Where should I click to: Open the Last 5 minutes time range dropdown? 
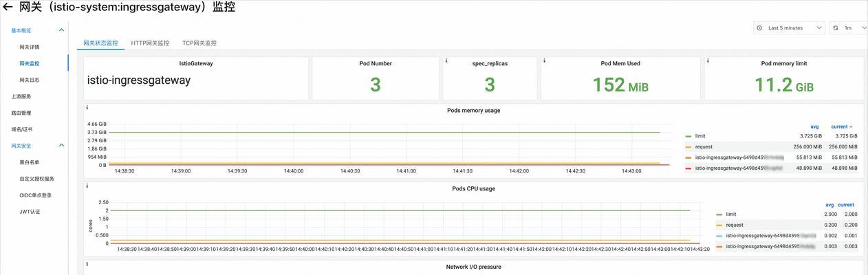click(x=789, y=28)
